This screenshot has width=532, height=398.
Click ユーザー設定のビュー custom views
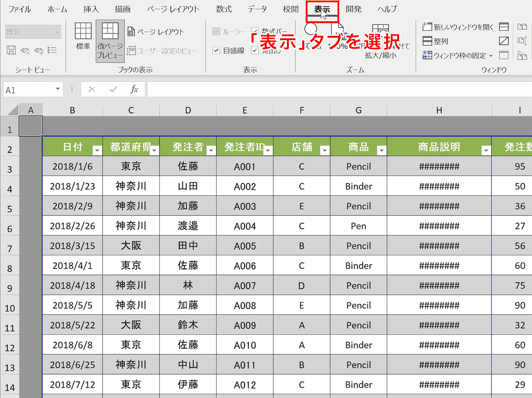[162, 51]
